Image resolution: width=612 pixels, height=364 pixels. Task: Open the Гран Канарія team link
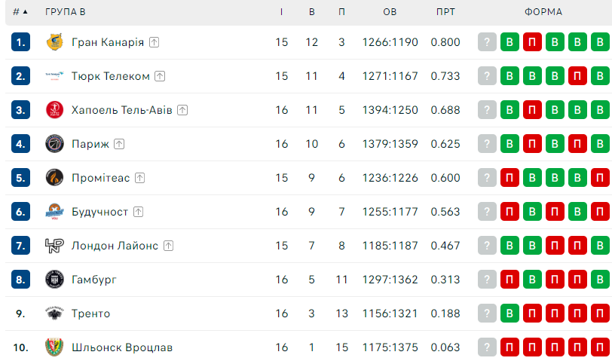108,42
